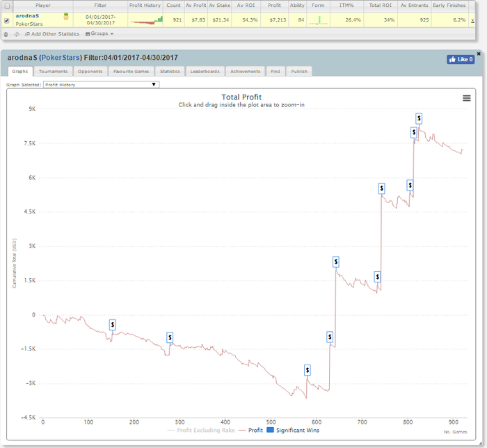Open the Find tab
The image size is (487, 448).
pos(276,72)
